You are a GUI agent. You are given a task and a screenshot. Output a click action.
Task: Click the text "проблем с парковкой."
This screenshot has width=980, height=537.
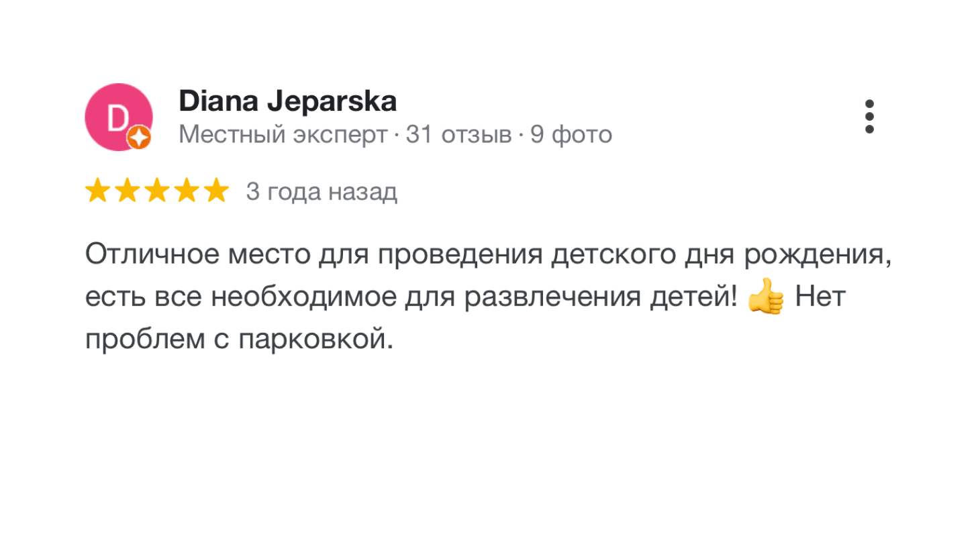tap(238, 340)
